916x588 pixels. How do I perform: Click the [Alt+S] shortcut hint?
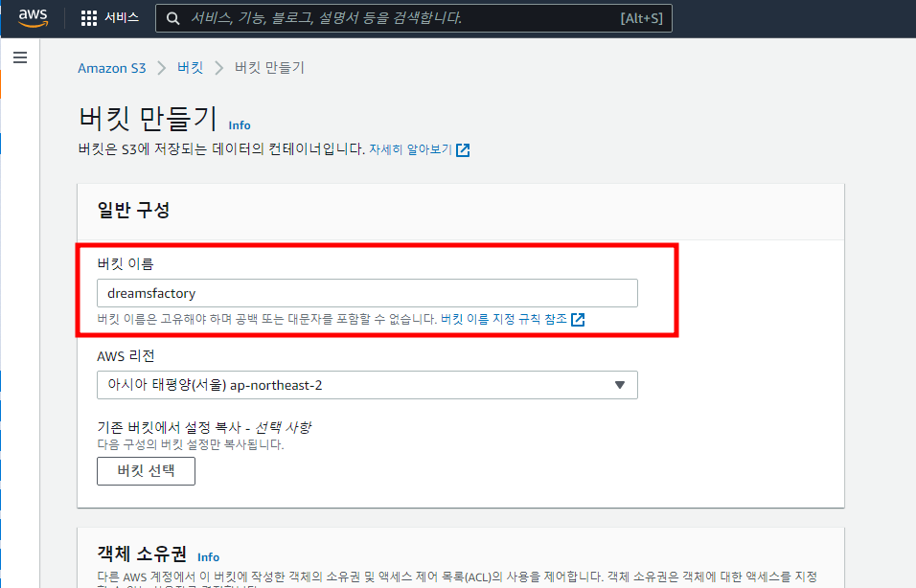[x=641, y=19]
